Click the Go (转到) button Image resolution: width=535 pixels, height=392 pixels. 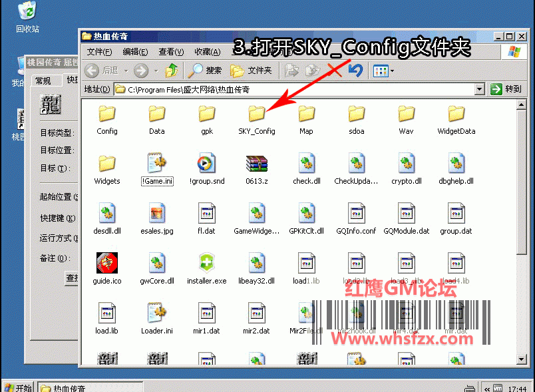tap(506, 89)
